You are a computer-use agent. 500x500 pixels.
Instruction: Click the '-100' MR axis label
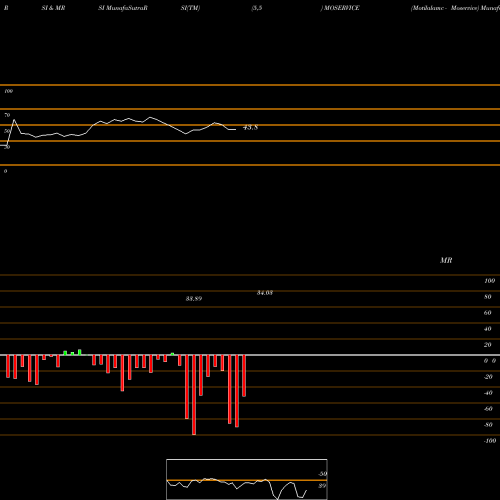pos(490,441)
